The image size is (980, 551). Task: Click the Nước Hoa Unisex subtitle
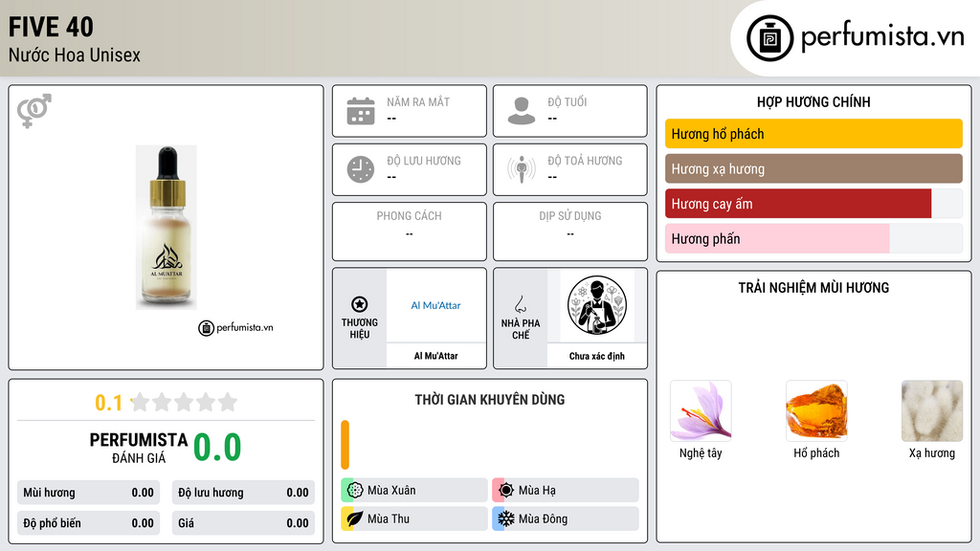pos(75,55)
